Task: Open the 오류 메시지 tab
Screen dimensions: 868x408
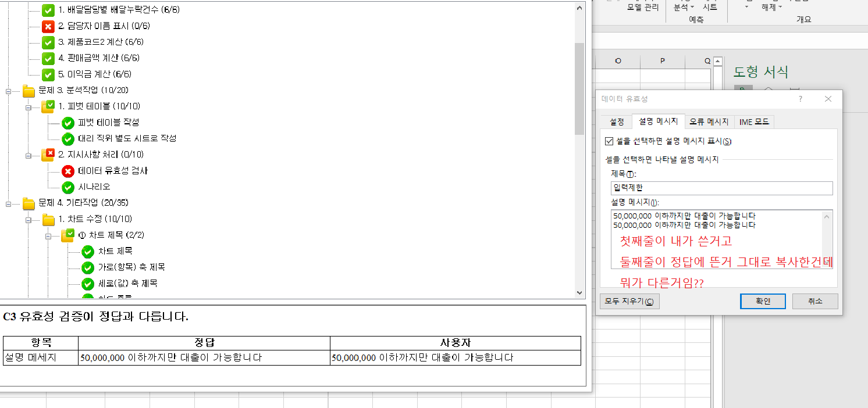Action: coord(709,121)
